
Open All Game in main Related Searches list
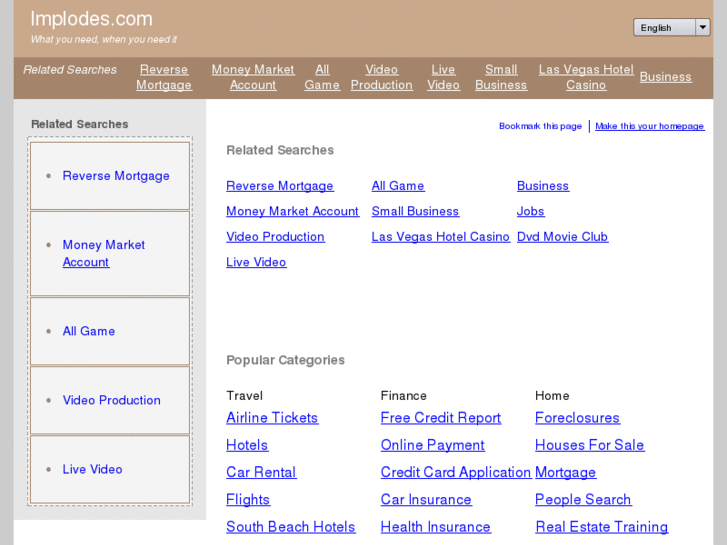[398, 186]
